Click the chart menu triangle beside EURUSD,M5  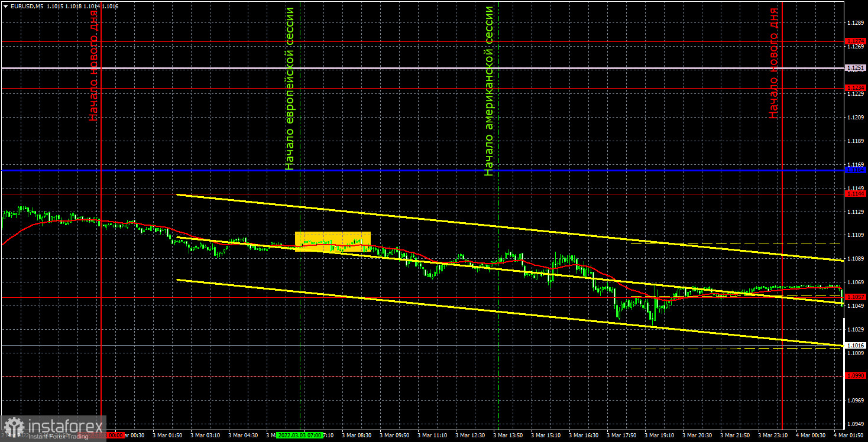(x=5, y=6)
